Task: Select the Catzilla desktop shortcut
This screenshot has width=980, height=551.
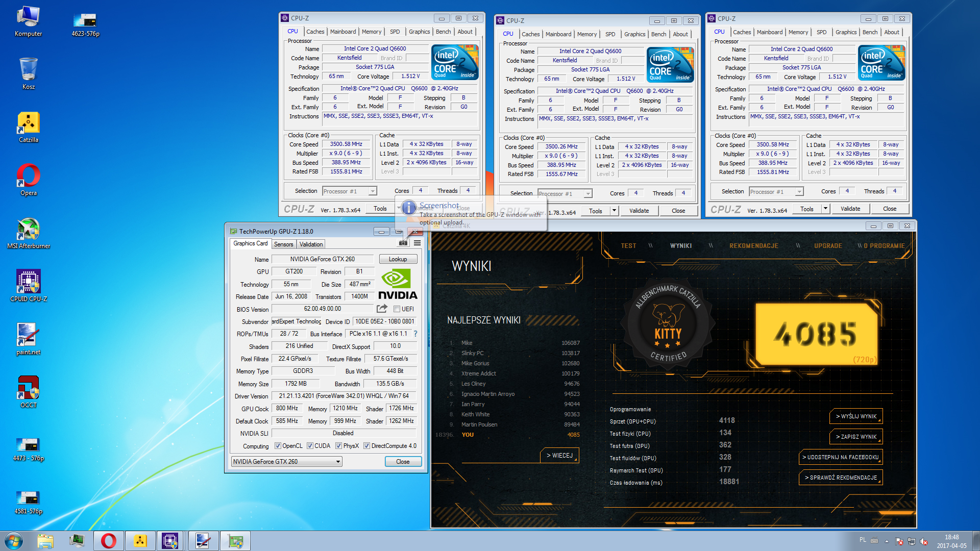Action: pyautogui.click(x=29, y=128)
